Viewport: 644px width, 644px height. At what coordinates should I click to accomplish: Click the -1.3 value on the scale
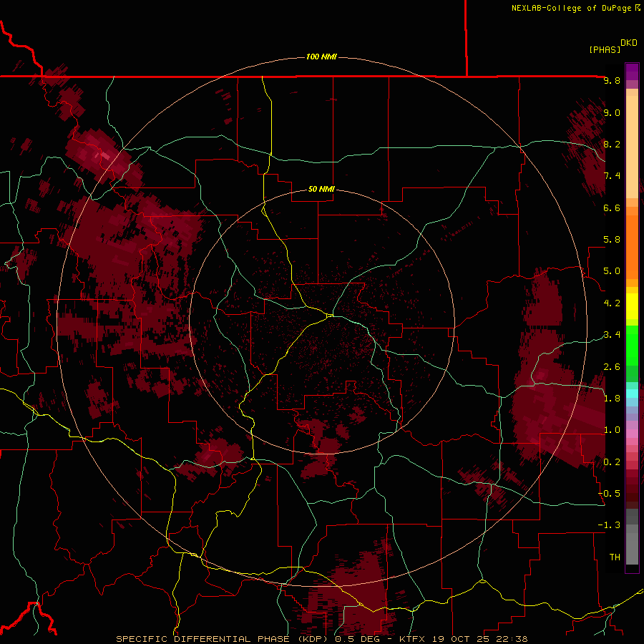[x=609, y=525]
